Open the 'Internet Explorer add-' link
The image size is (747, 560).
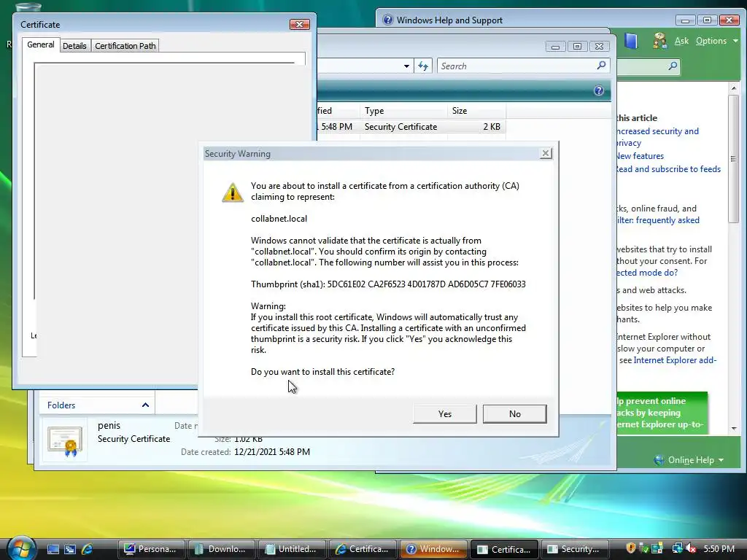[x=675, y=360]
